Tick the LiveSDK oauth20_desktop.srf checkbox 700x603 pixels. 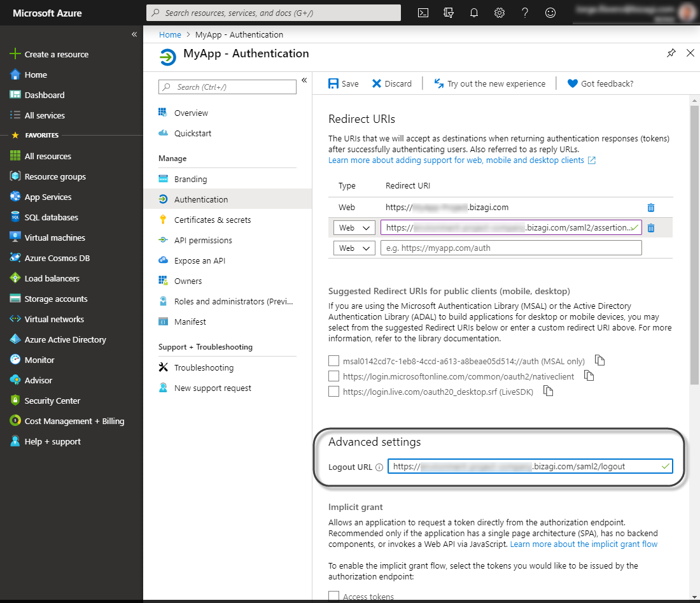pyautogui.click(x=333, y=392)
